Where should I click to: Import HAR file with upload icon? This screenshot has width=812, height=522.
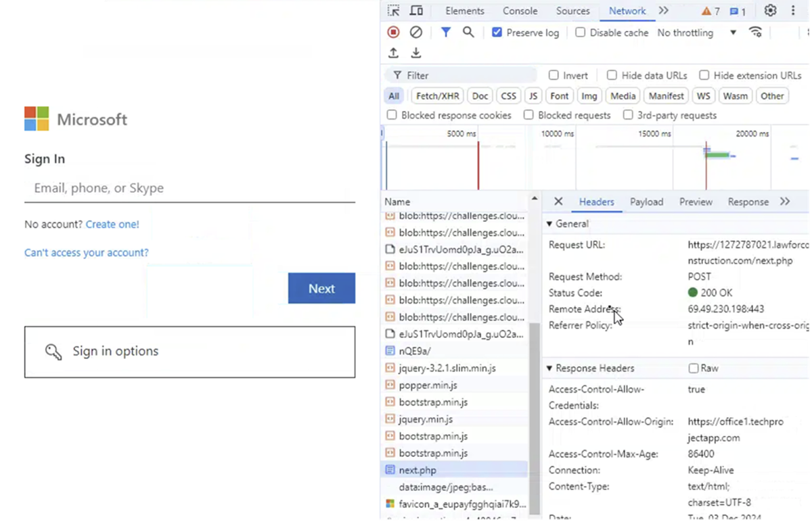pyautogui.click(x=393, y=53)
